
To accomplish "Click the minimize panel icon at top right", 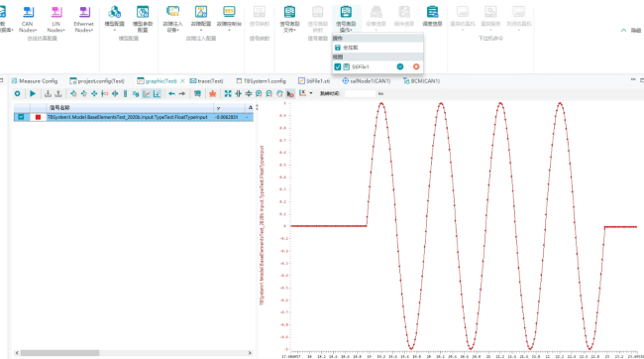I will 633,79.
